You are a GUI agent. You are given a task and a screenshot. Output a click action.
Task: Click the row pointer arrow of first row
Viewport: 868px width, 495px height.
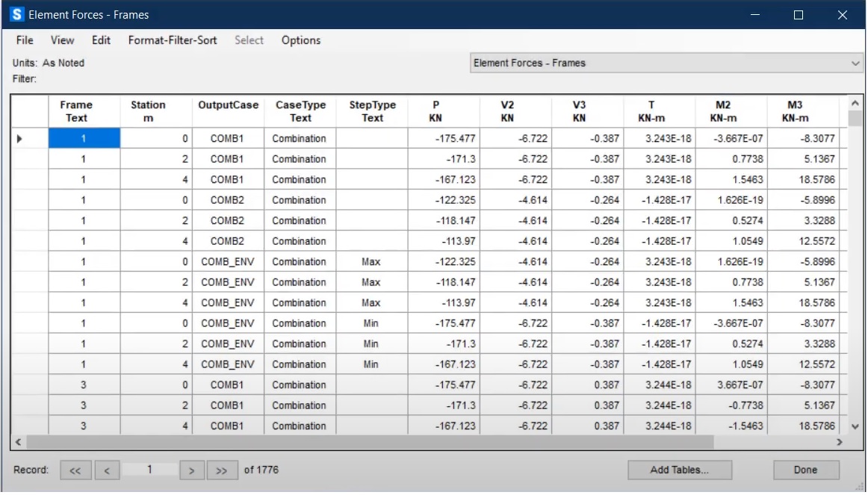[20, 138]
